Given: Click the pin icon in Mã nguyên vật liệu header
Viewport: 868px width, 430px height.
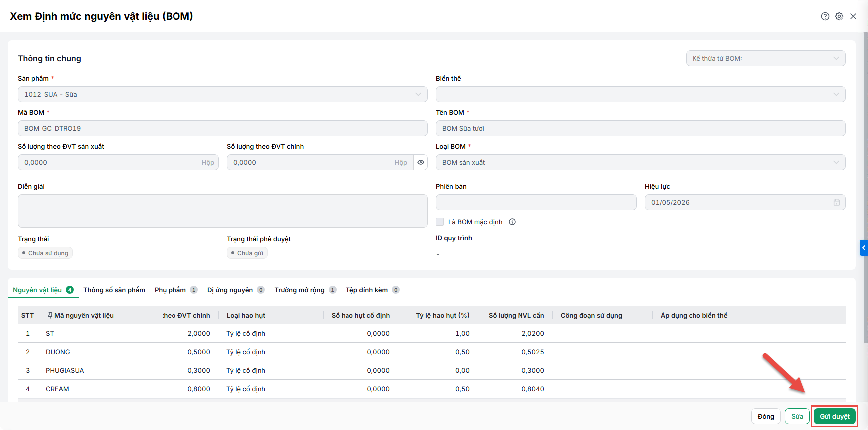Looking at the screenshot, I should point(50,315).
